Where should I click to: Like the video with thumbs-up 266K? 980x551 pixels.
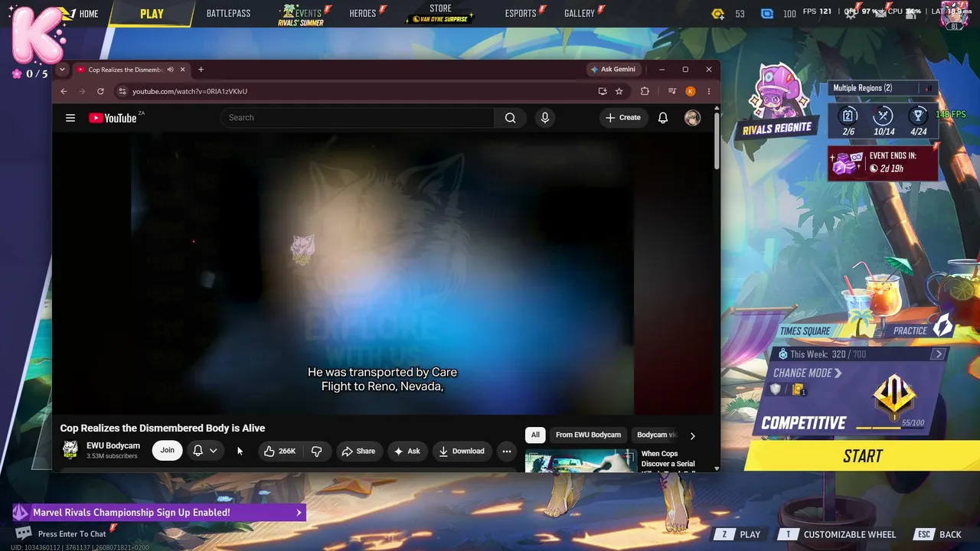click(x=279, y=451)
